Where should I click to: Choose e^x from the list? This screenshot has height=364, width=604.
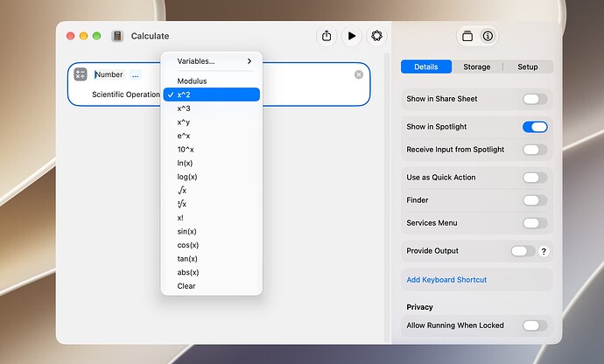(x=212, y=136)
